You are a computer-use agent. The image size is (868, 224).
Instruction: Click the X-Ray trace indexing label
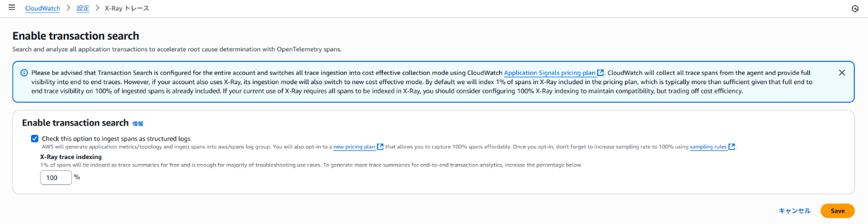click(x=70, y=157)
